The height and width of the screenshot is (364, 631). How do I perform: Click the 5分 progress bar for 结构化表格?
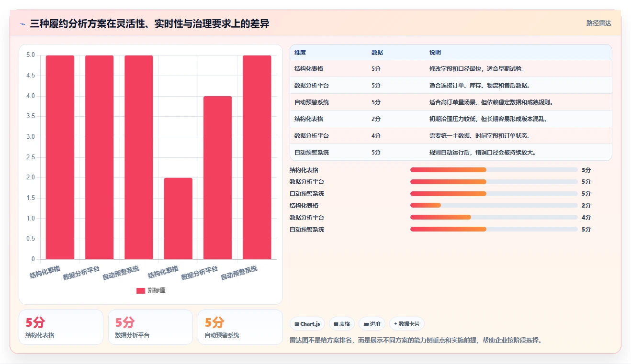[x=494, y=170]
